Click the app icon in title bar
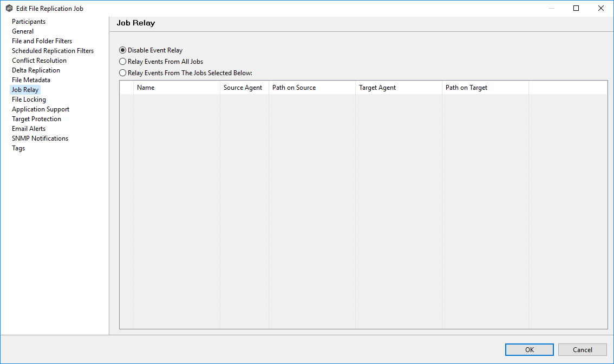This screenshot has height=364, width=614. tap(9, 9)
